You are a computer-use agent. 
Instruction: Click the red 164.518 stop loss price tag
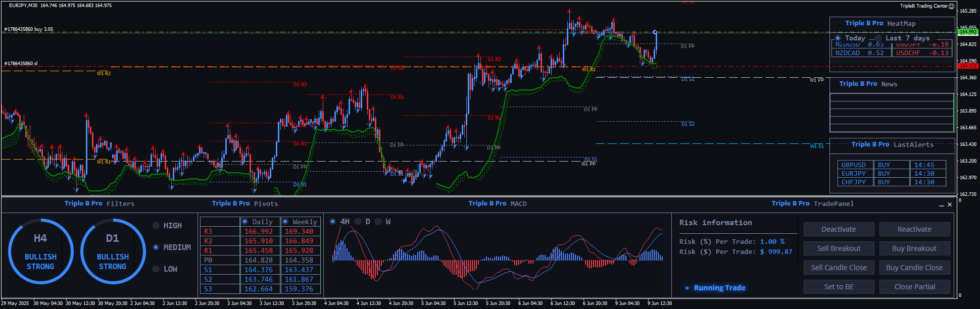[967, 66]
